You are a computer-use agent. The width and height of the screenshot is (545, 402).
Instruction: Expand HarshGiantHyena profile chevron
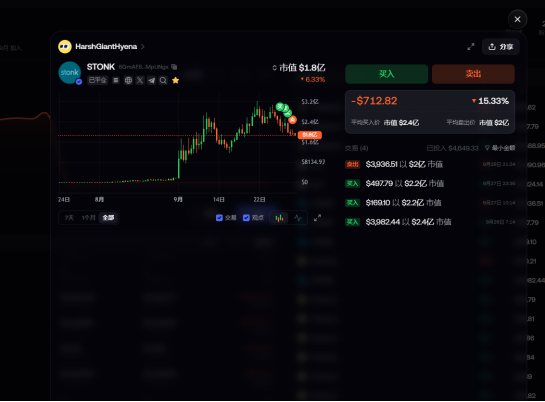point(143,47)
